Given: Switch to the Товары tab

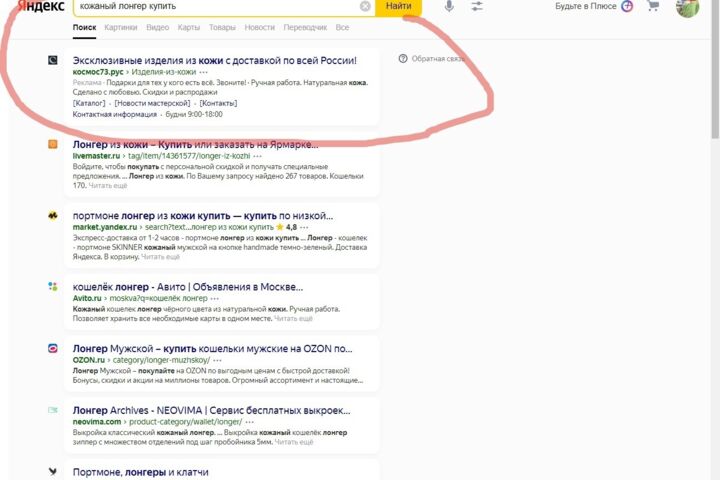Looking at the screenshot, I should [x=222, y=28].
